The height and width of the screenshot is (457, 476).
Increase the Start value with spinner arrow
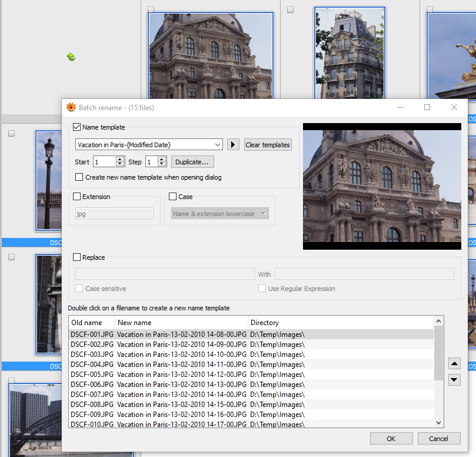click(120, 159)
